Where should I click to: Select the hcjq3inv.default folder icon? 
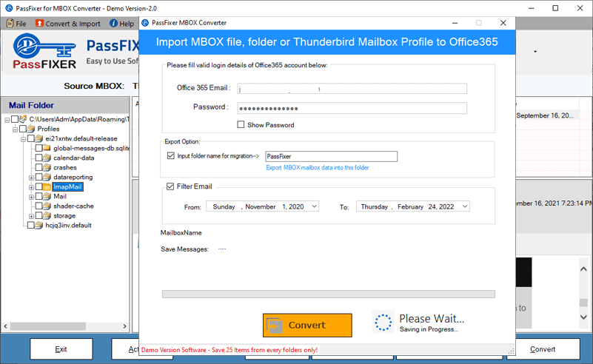tap(38, 225)
